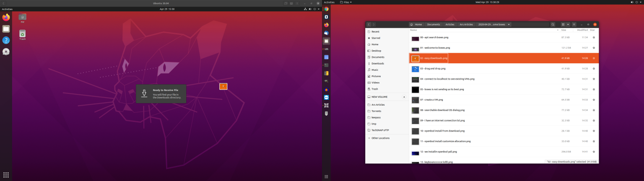Open the VM system menu arrow
The image size is (644, 181).
319,9
